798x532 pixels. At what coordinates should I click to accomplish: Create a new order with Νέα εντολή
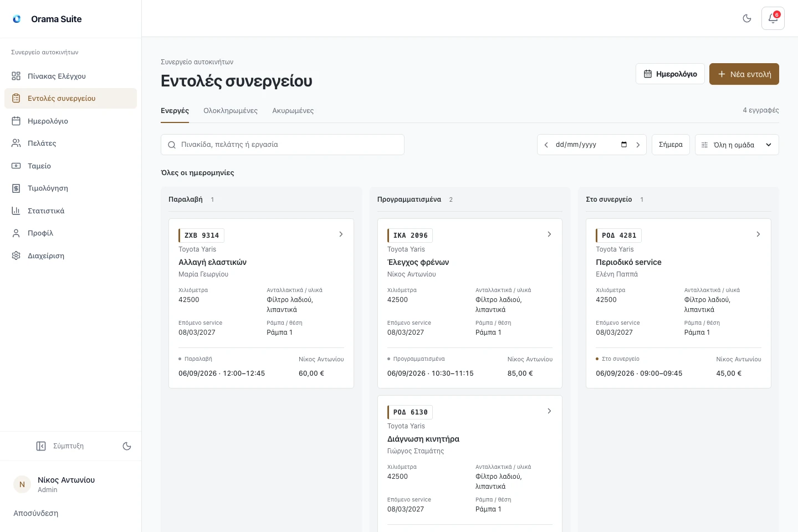744,74
